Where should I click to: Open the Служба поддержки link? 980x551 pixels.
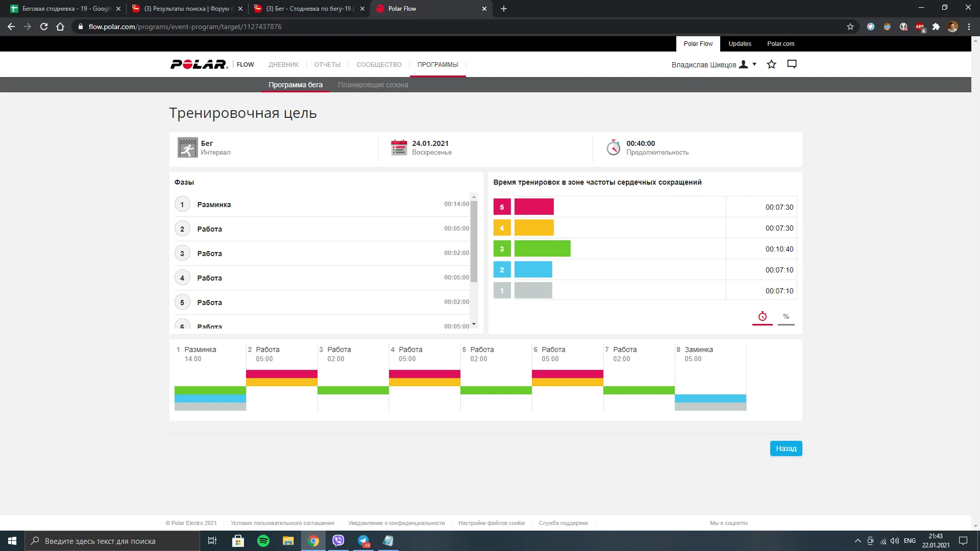pyautogui.click(x=563, y=523)
